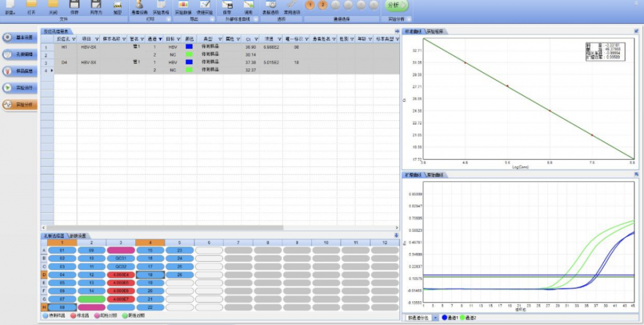
Task: Open the 通道 column filter dropdown
Action: point(160,39)
